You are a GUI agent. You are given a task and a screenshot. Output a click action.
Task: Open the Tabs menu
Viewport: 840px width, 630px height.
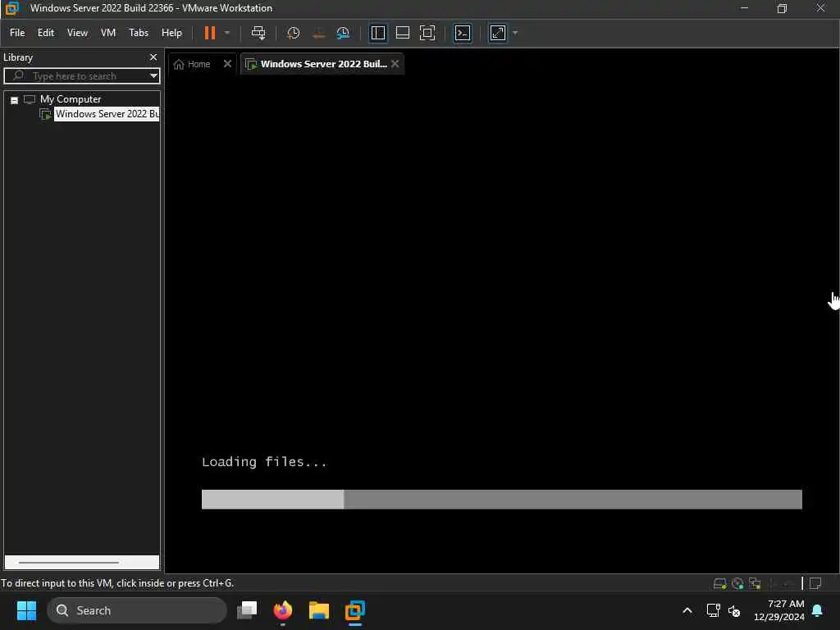tap(138, 33)
